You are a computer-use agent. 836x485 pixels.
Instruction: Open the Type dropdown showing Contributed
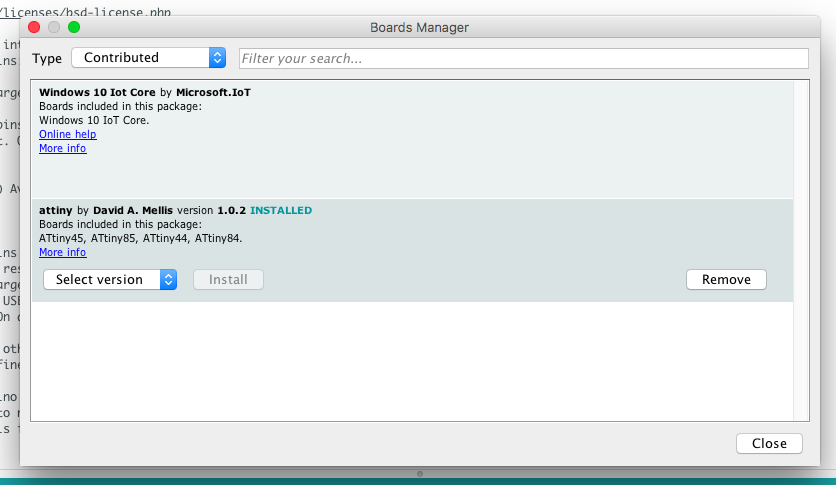tap(148, 58)
